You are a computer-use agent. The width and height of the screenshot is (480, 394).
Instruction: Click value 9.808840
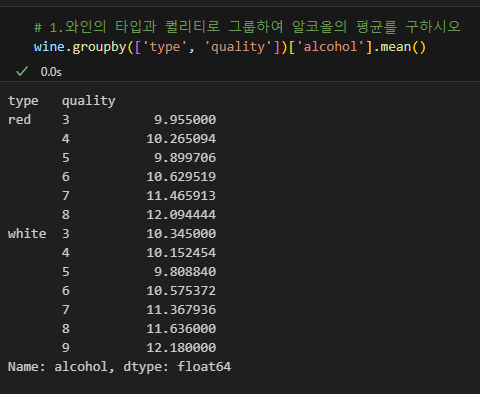click(185, 272)
